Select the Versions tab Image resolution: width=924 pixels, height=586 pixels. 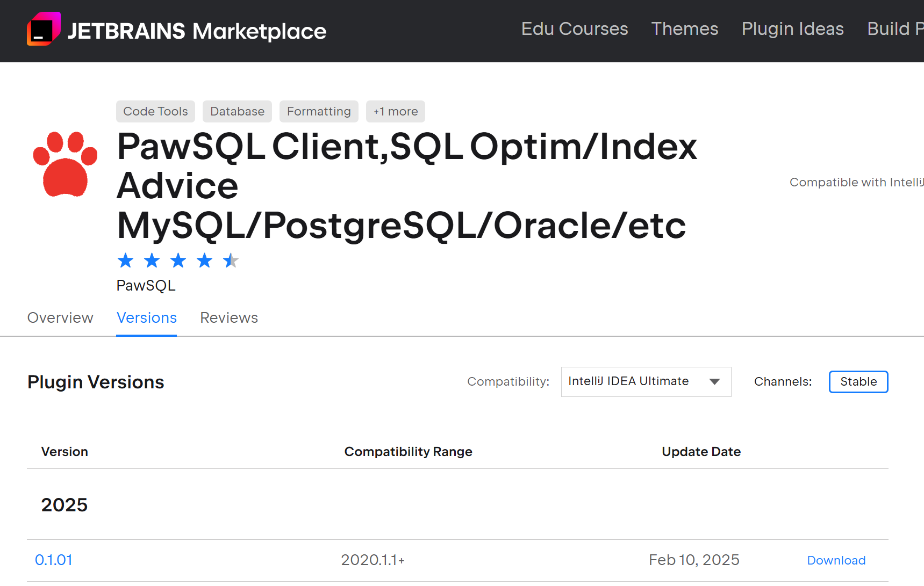pos(147,318)
